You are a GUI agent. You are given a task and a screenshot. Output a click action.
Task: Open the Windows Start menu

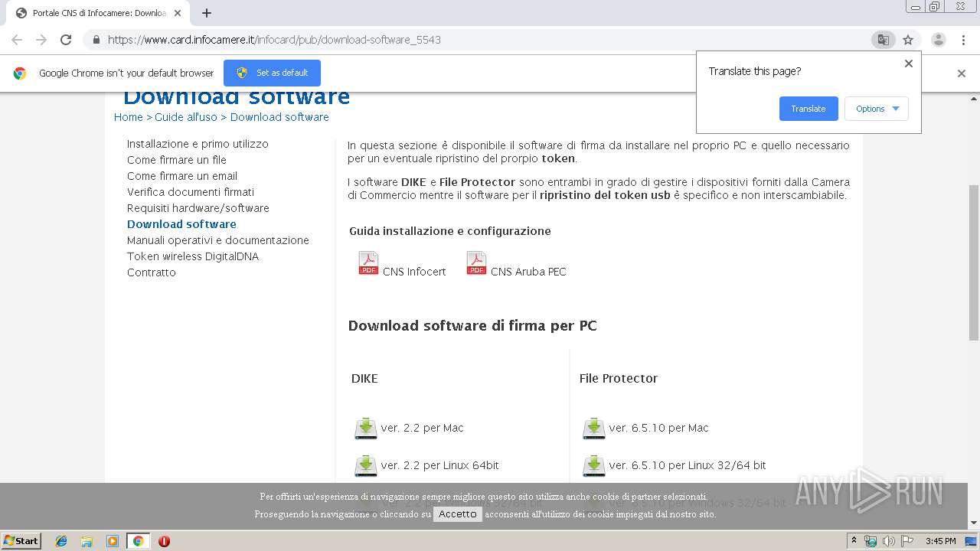point(21,541)
